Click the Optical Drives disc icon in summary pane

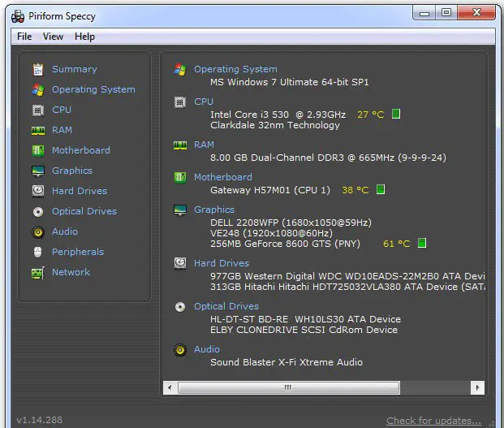click(180, 307)
